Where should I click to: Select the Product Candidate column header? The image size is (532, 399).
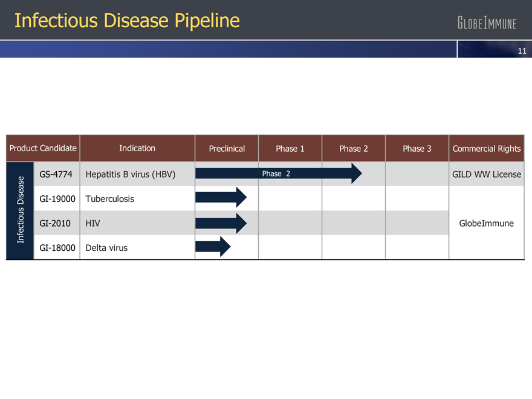pos(43,148)
